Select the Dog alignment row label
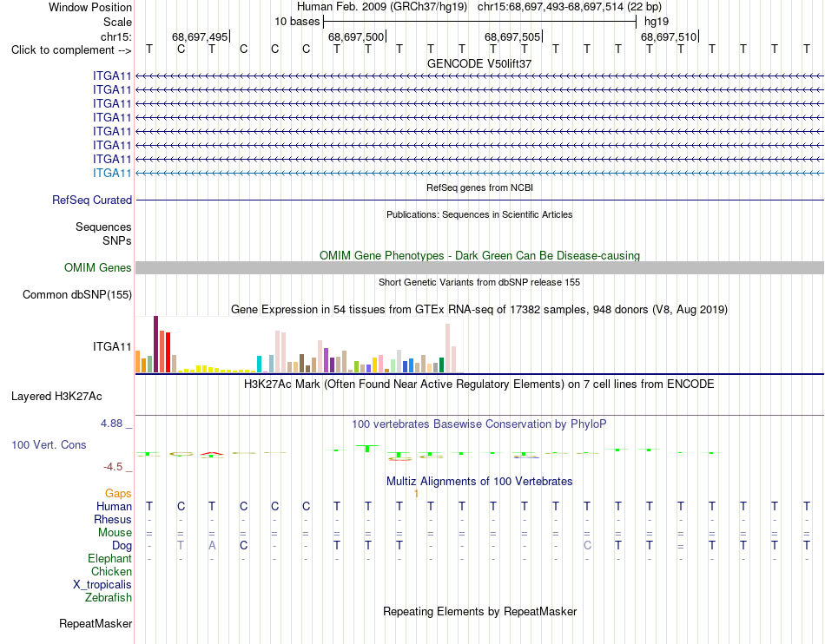 click(x=122, y=546)
